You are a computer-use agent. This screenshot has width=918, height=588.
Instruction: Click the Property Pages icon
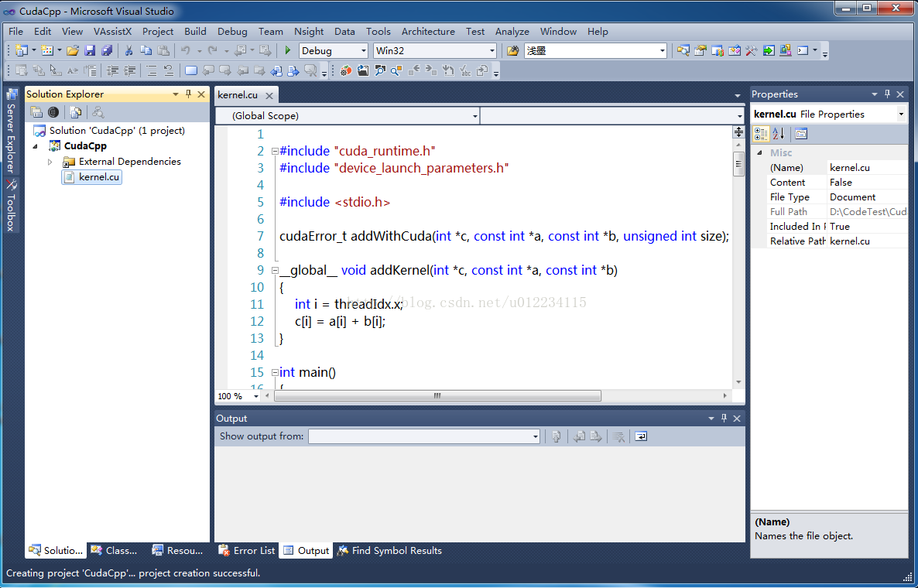(x=801, y=134)
